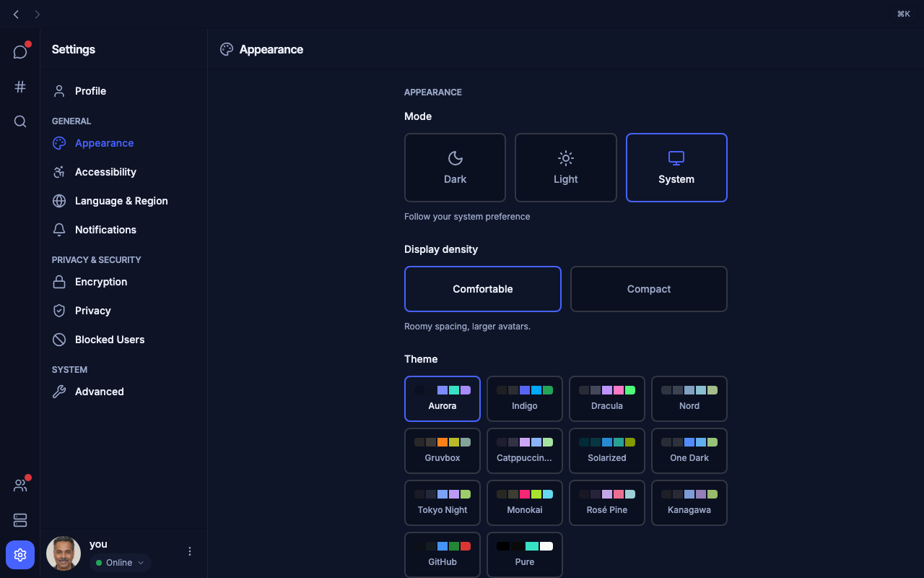The width and height of the screenshot is (924, 578).
Task: Choose Comfortable display density
Action: click(x=483, y=289)
